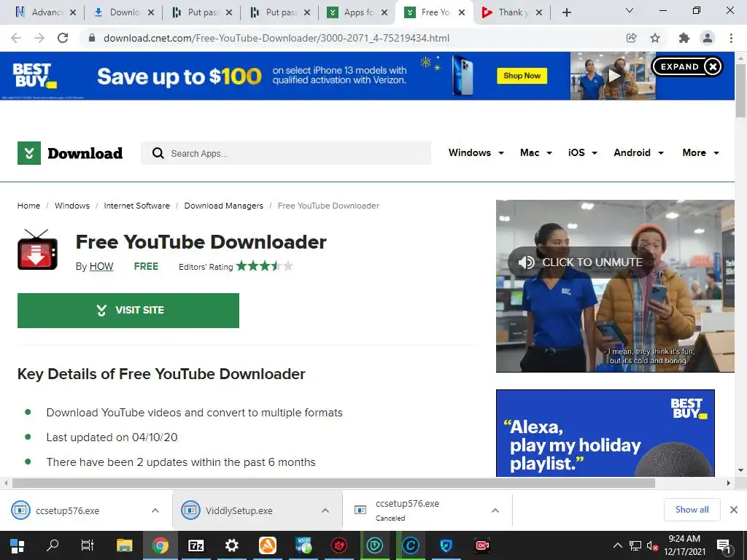Viewport: 747px width, 560px height.
Task: Click the search magnifier icon
Action: point(158,153)
